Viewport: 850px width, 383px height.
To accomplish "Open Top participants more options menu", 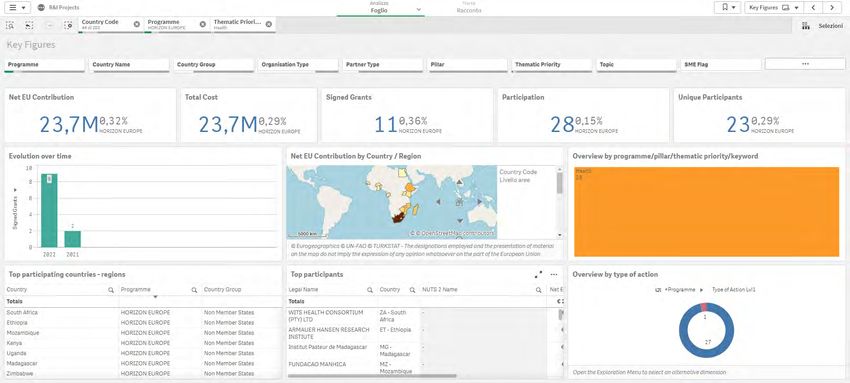I will coord(554,275).
